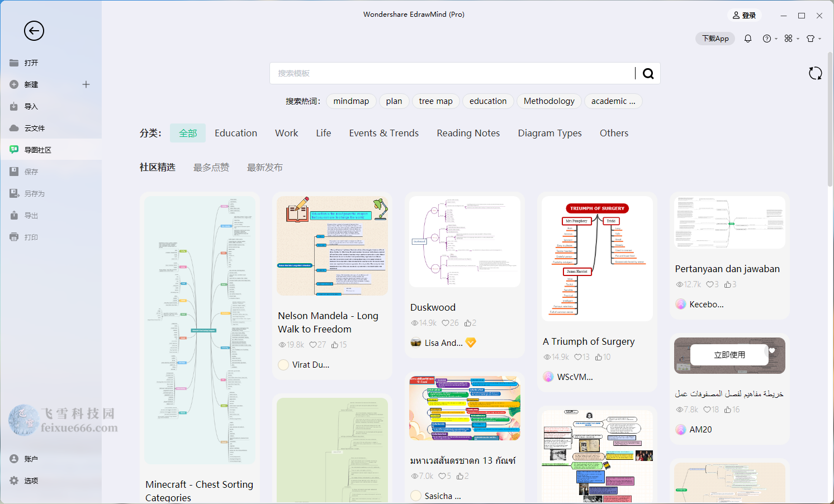Open 账户 account in sidebar

[x=51, y=459]
